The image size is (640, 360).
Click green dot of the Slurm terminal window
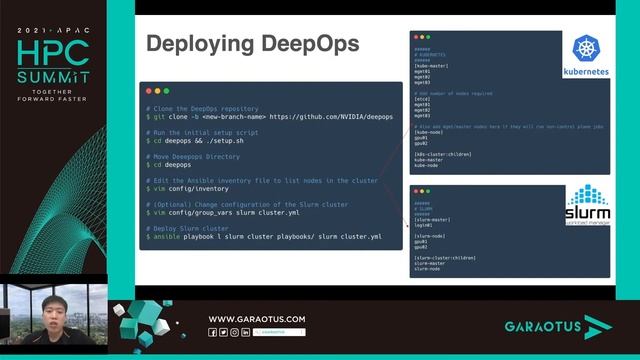click(428, 191)
